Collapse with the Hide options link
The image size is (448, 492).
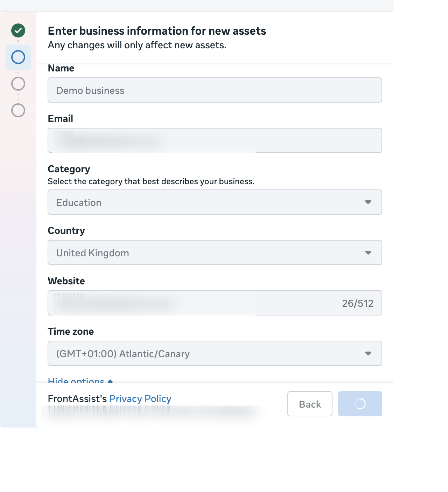[x=80, y=380]
